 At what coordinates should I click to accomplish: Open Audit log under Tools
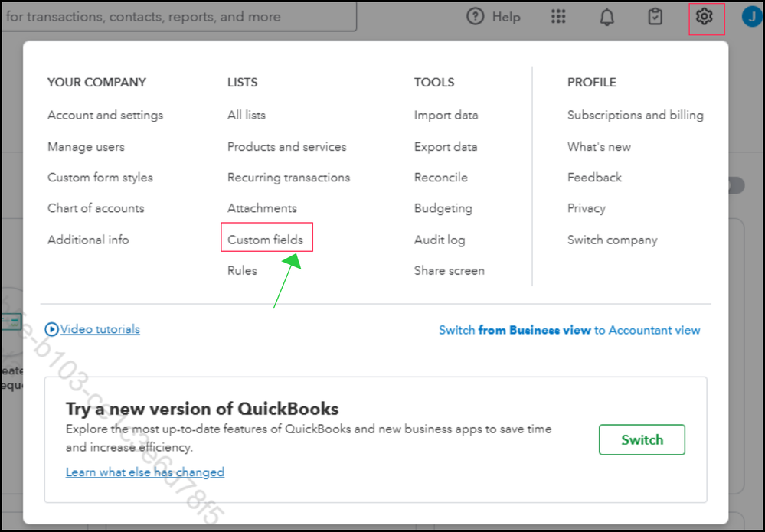(440, 240)
